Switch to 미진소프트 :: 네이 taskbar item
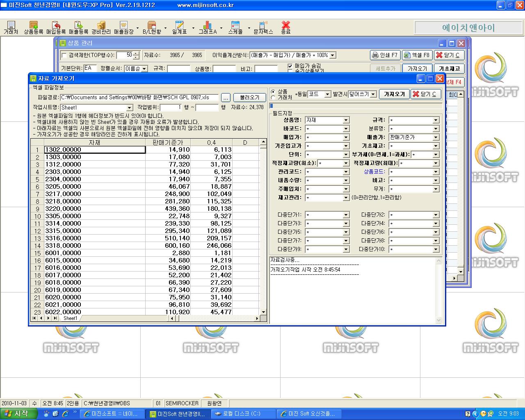Image resolution: width=525 pixels, height=420 pixels. click(x=112, y=414)
